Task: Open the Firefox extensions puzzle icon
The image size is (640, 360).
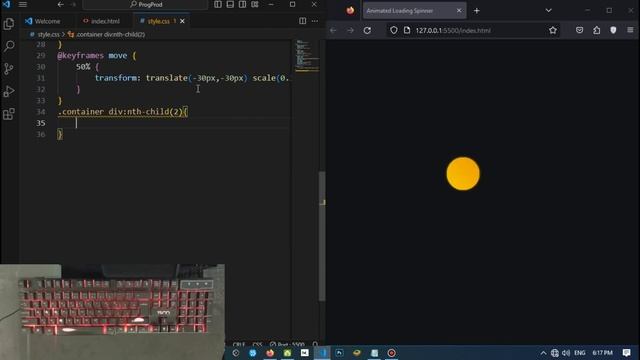Action: pos(596,30)
